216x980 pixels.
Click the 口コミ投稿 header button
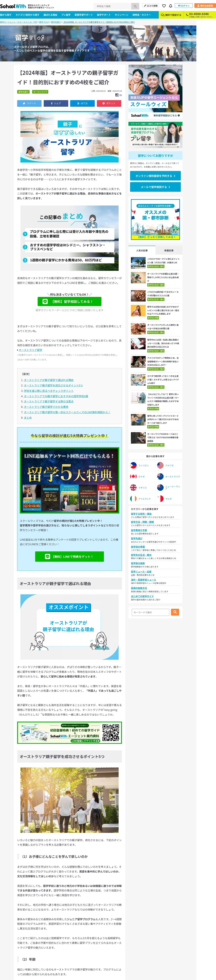click(151, 6)
